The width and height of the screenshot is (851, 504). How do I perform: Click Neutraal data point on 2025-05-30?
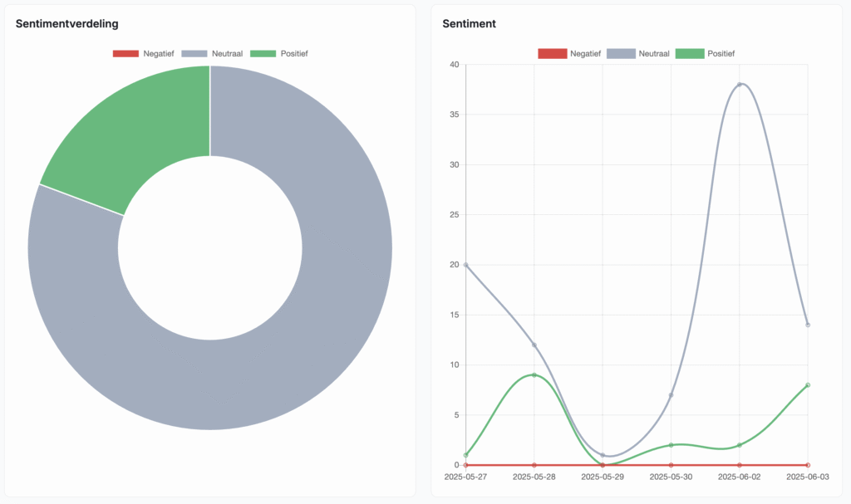coord(671,394)
